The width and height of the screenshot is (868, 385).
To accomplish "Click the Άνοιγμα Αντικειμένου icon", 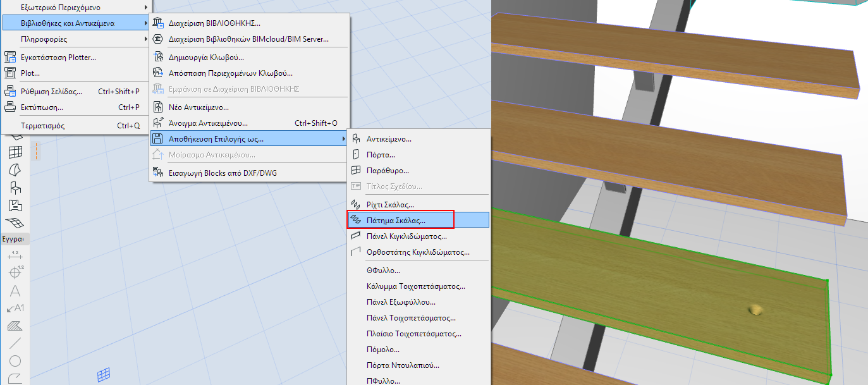I will pyautogui.click(x=159, y=123).
